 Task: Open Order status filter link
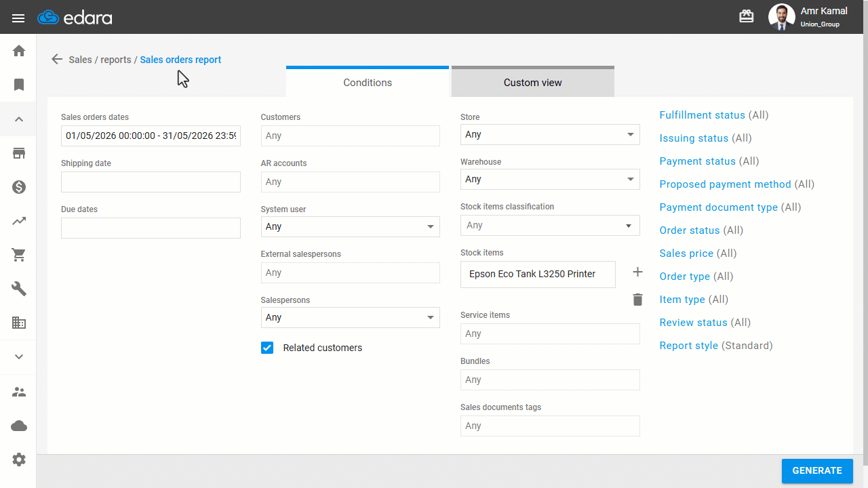(690, 230)
